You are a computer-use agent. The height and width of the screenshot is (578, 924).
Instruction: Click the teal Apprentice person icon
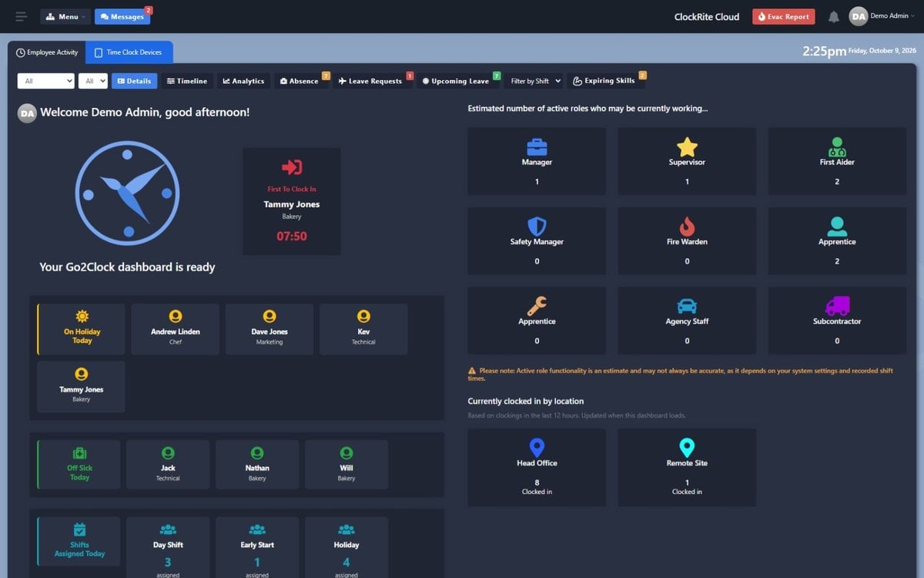click(837, 226)
